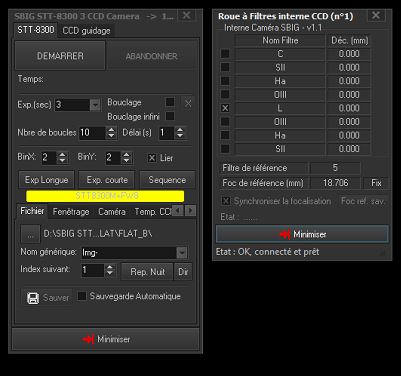The image size is (401, 376).
Task: Click the yellow STT8300M+FW8 bar
Action: (105, 196)
